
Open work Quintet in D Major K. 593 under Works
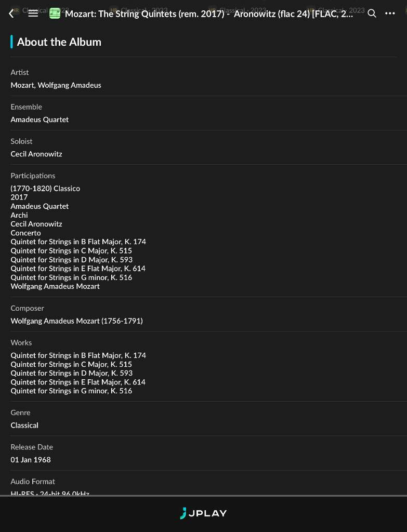pos(71,373)
